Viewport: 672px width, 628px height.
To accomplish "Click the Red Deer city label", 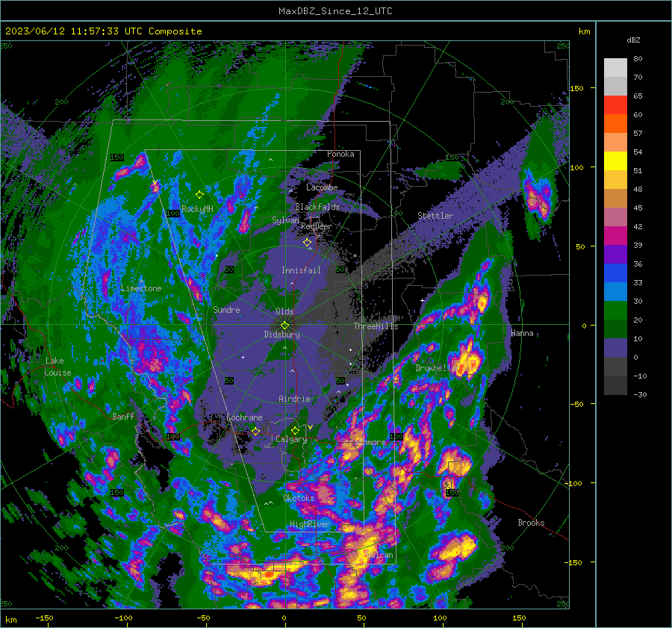I will (317, 226).
